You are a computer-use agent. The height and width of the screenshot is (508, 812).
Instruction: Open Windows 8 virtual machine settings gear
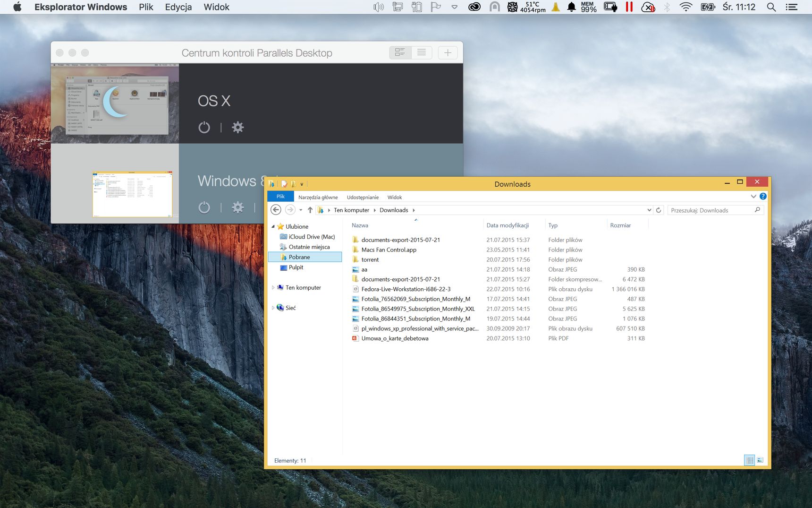point(238,207)
